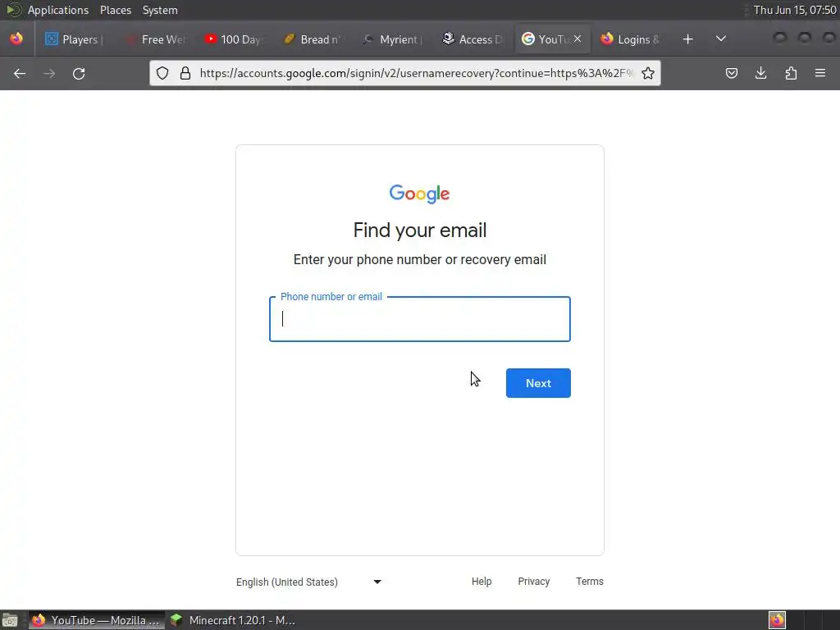Switch to the Myrient tab
This screenshot has width=840, height=630.
coord(393,39)
